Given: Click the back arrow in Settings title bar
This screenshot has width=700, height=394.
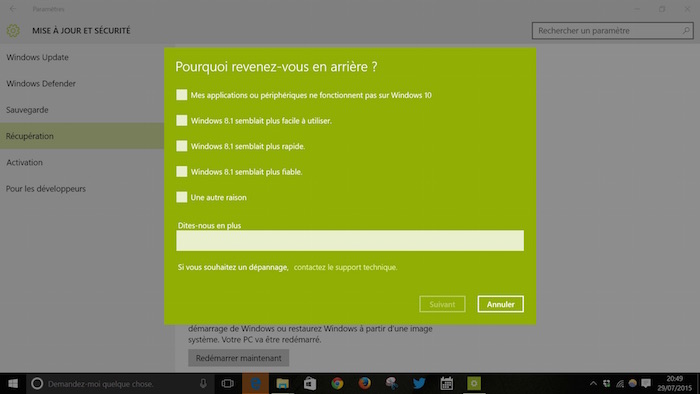Looking at the screenshot, I should click(x=12, y=9).
